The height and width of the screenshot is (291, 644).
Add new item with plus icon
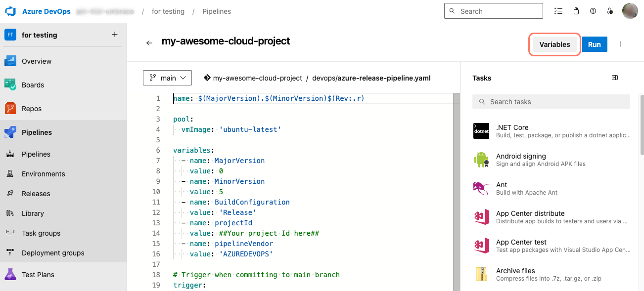(x=115, y=35)
